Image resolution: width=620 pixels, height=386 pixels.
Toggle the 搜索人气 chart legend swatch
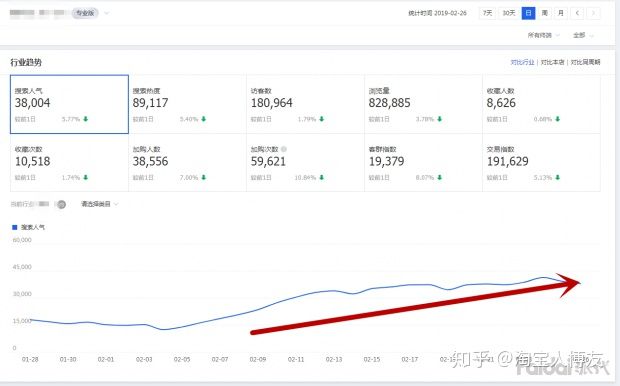point(15,227)
